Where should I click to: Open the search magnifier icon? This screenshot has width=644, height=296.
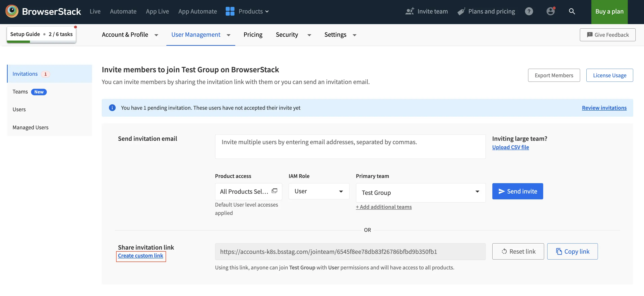tap(572, 11)
